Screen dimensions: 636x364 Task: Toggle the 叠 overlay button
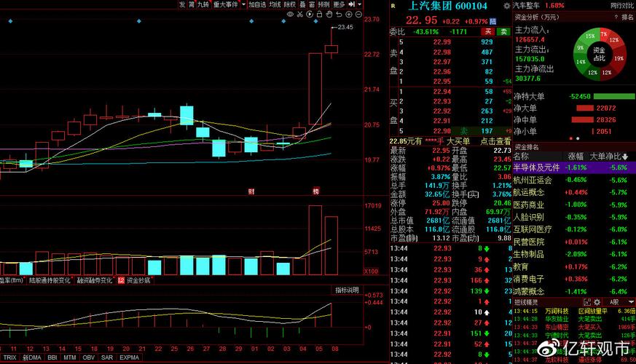302,4
